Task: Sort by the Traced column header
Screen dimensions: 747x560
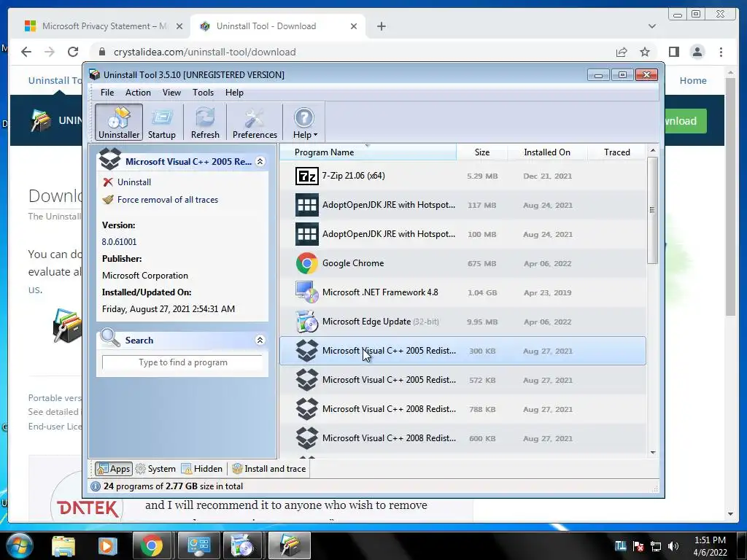Action: 617,152
